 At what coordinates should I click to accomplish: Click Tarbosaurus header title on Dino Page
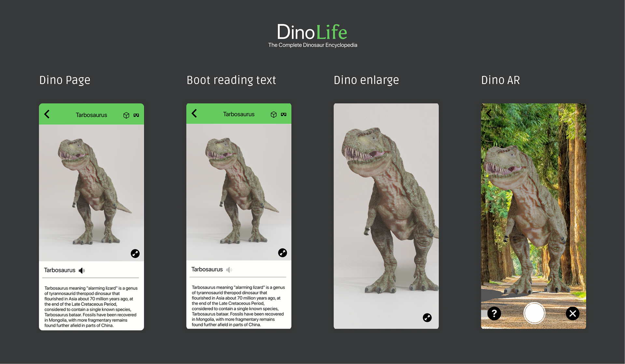pos(91,115)
